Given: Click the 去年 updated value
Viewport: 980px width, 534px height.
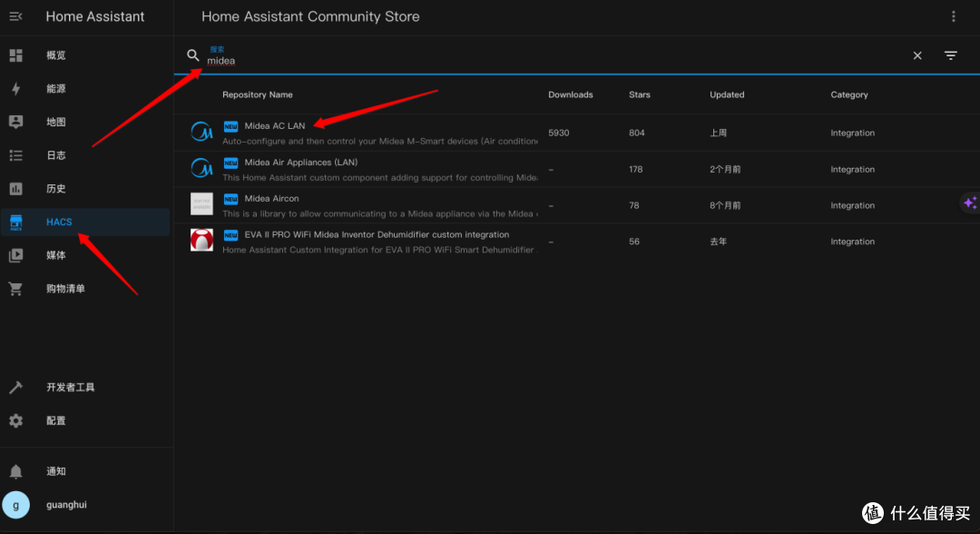Looking at the screenshot, I should click(x=718, y=242).
